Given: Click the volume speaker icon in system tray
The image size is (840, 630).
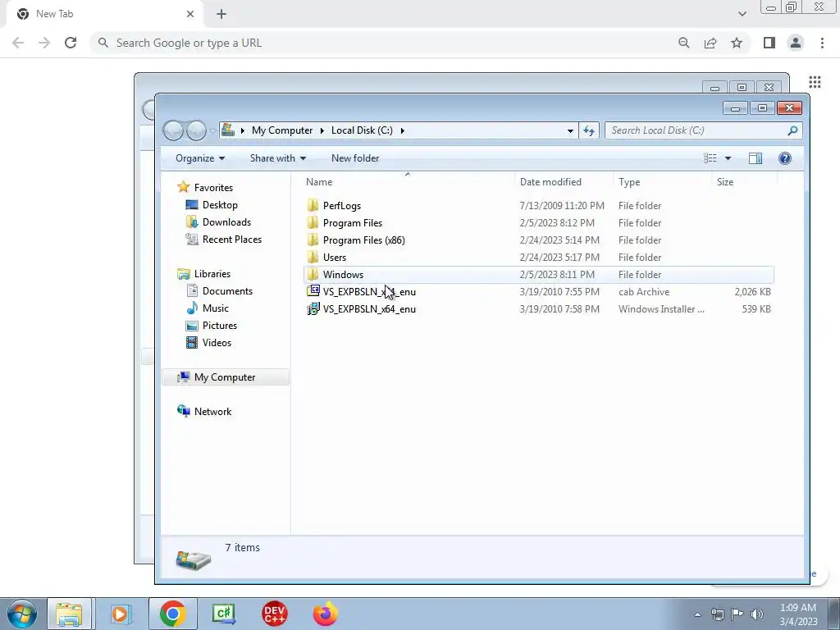Looking at the screenshot, I should click(757, 614).
